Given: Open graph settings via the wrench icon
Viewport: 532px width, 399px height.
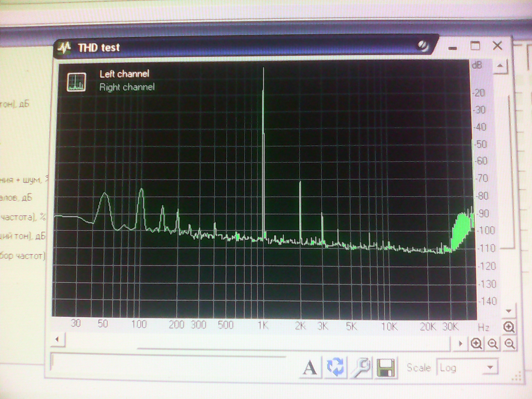Looking at the screenshot, I should [361, 367].
